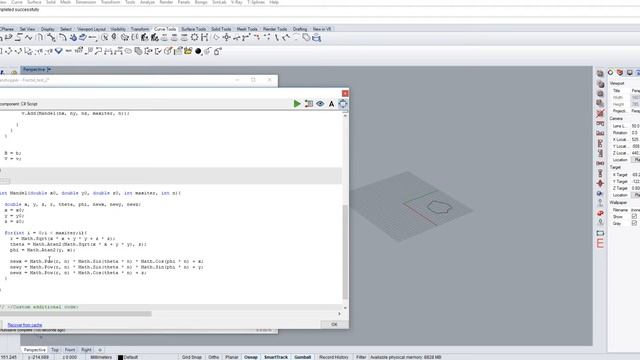Open the Mesh Tools tab
The width and height of the screenshot is (640, 360).
pyautogui.click(x=247, y=29)
